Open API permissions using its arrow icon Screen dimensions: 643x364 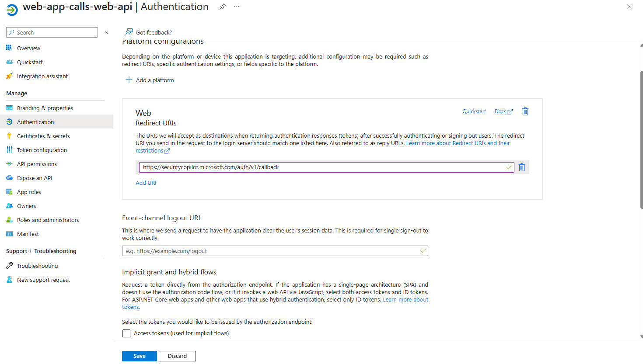click(x=9, y=164)
